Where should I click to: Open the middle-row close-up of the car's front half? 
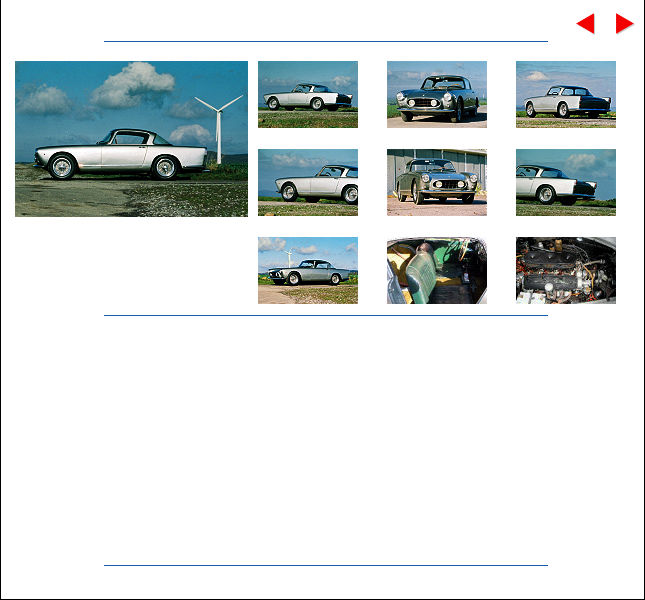click(x=308, y=183)
